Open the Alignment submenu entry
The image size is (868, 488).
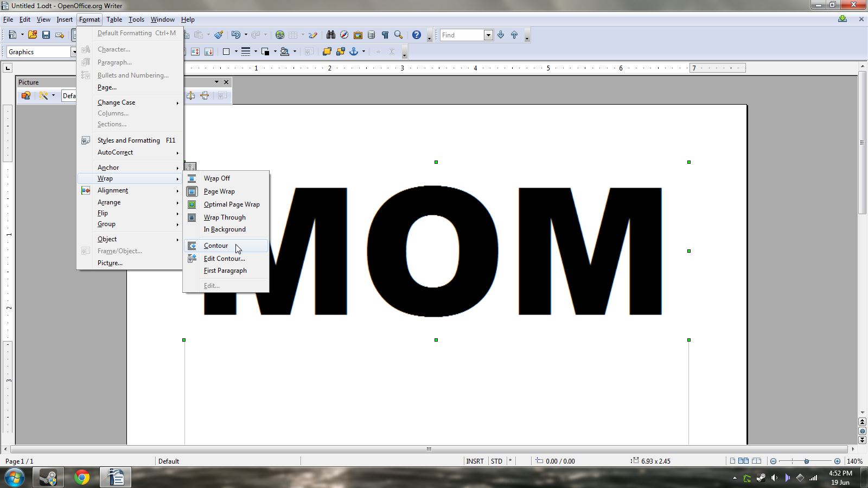coord(130,190)
